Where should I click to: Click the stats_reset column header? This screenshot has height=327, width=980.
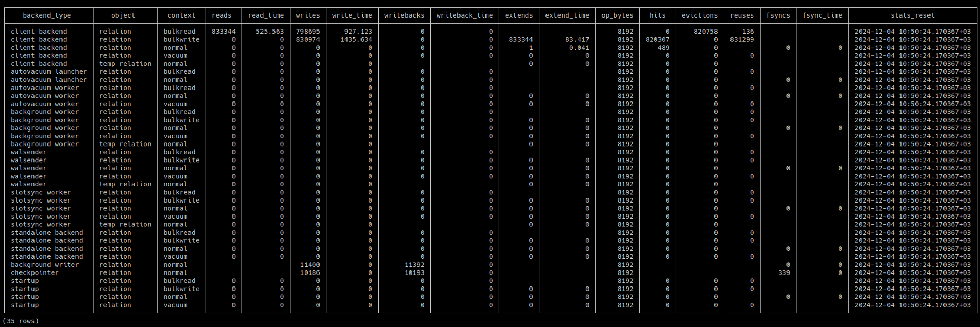click(912, 16)
